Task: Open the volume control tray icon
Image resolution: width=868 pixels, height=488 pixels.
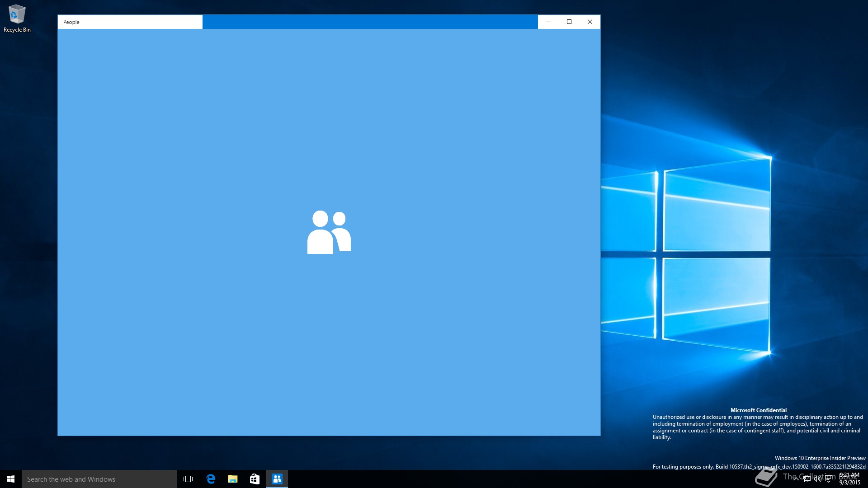Action: click(x=817, y=479)
